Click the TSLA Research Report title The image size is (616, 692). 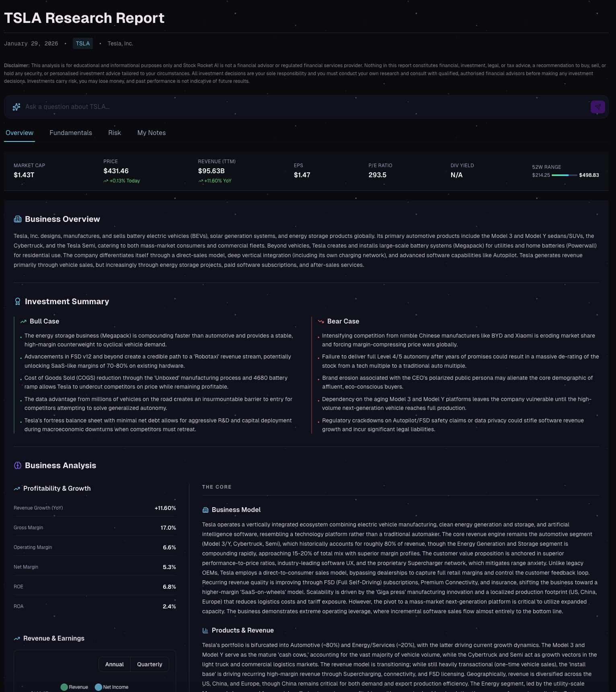click(x=84, y=18)
